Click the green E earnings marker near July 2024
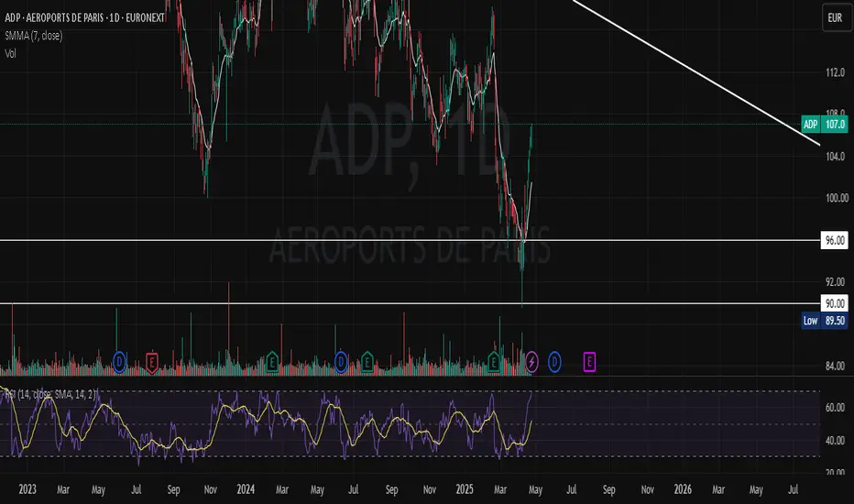The width and height of the screenshot is (854, 504). coord(367,362)
